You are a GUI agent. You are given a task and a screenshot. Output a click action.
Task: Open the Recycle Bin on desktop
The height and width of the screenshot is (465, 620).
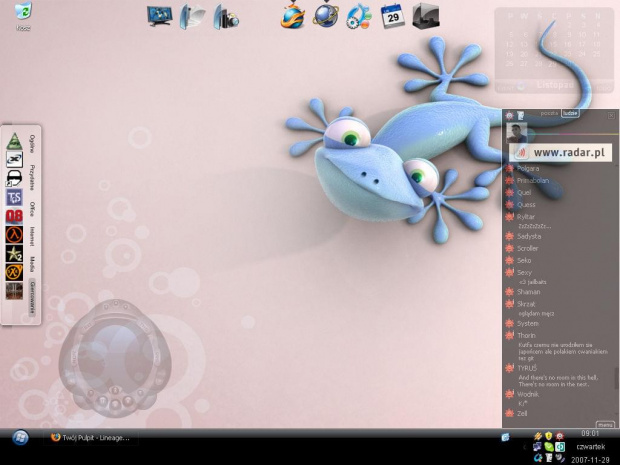point(23,12)
